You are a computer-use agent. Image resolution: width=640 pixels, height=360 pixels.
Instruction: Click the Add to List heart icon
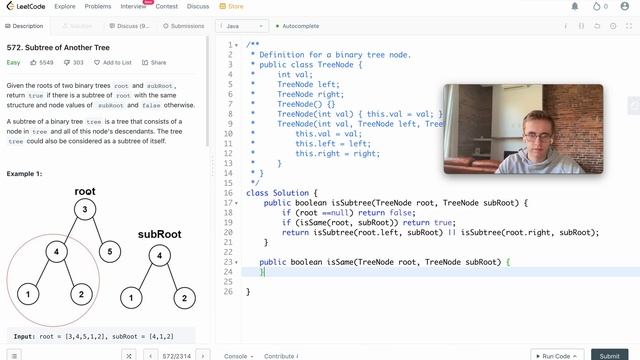click(x=97, y=62)
